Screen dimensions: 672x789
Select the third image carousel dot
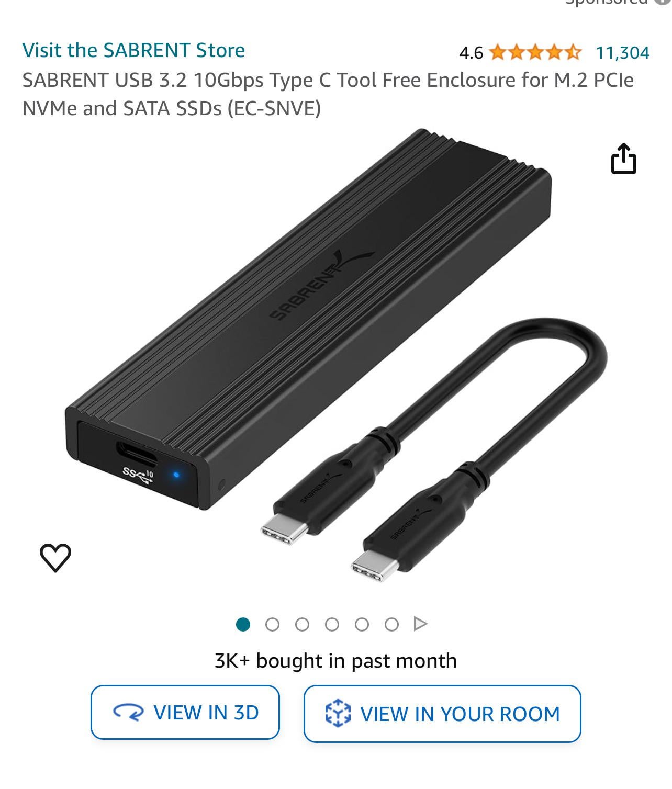(x=302, y=624)
